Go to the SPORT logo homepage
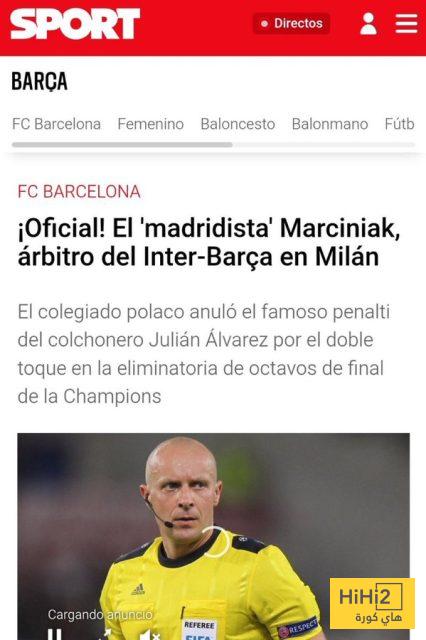The image size is (426, 640). (x=75, y=24)
